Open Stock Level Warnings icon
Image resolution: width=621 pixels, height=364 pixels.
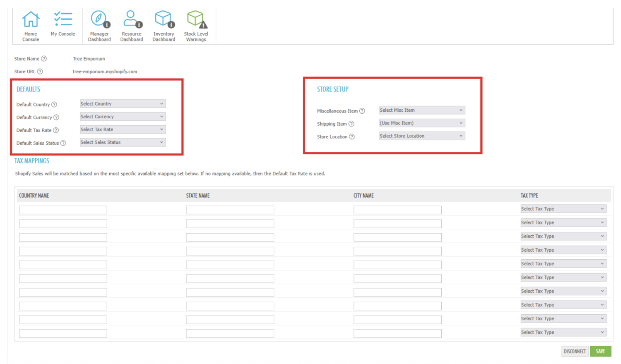click(x=196, y=19)
